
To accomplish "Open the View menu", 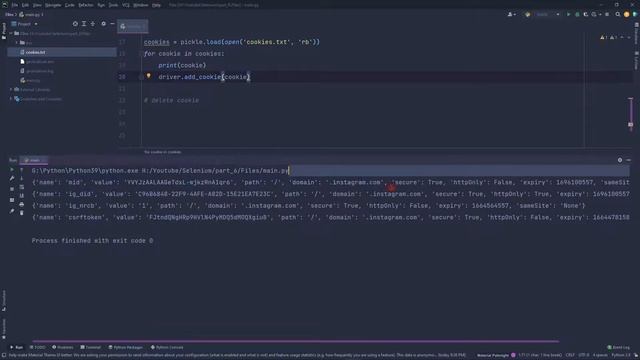I will tap(37, 5).
